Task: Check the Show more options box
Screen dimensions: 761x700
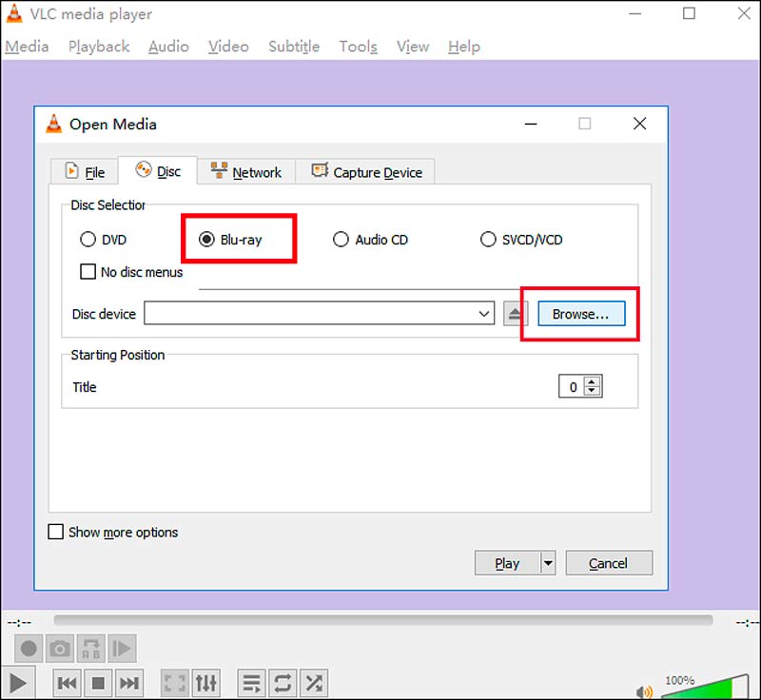Action: tap(56, 533)
